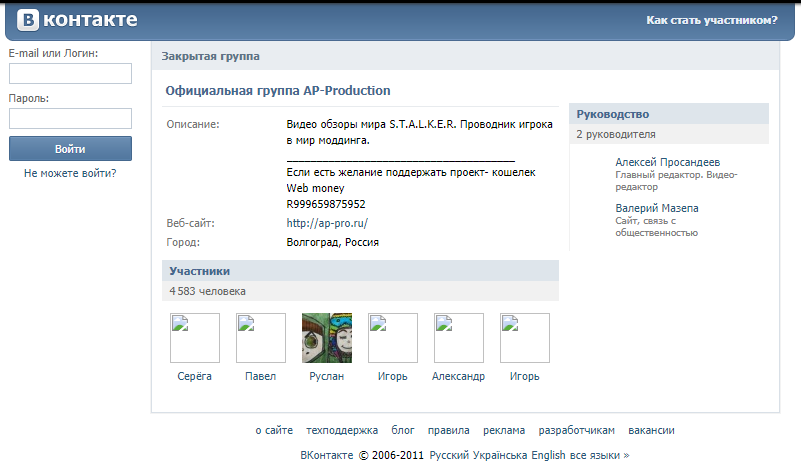Click Александр's avatar thumbnail

click(x=459, y=338)
